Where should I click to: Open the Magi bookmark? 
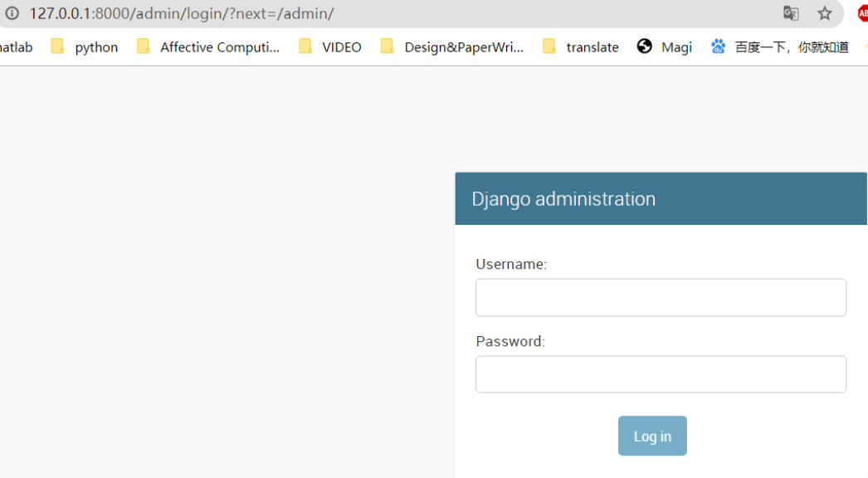click(665, 46)
